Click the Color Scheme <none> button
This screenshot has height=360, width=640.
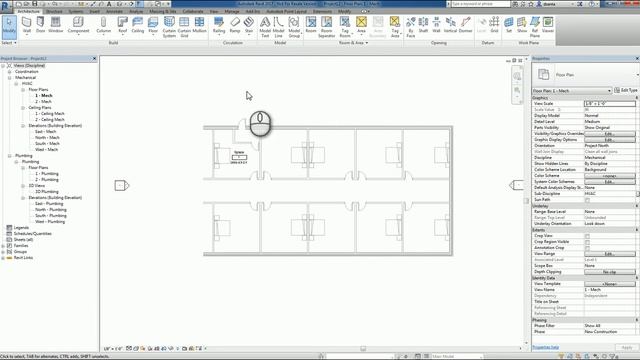coord(609,176)
